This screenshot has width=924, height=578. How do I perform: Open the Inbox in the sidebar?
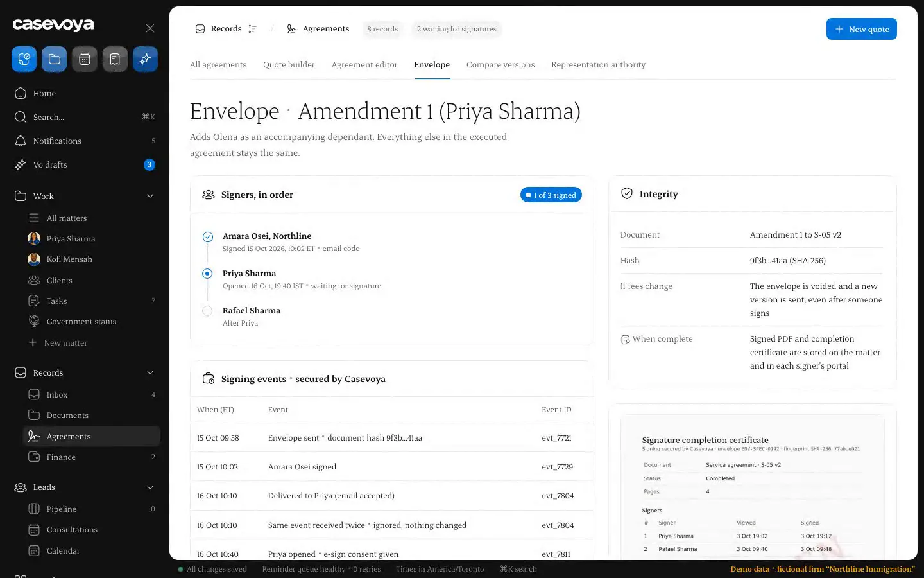(x=91, y=395)
